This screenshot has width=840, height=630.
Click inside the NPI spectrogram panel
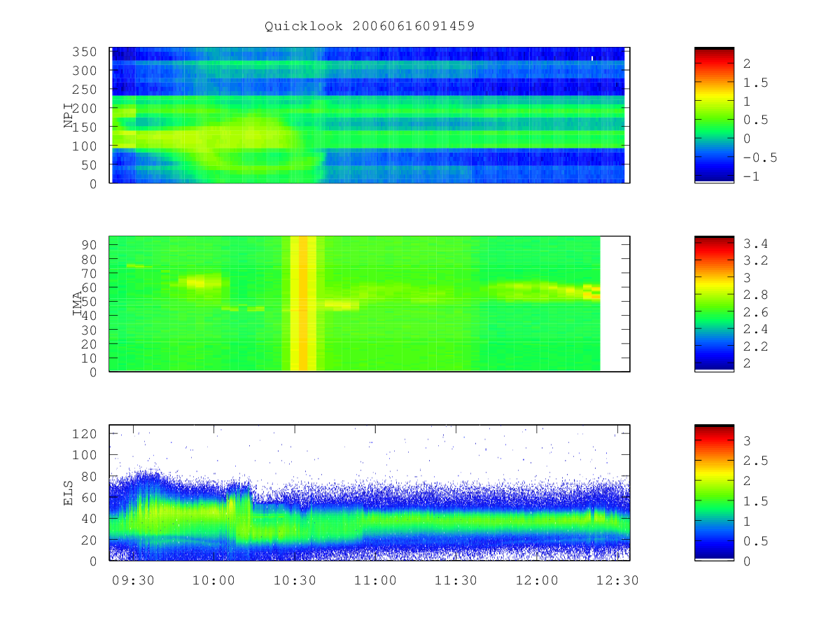pos(370,115)
